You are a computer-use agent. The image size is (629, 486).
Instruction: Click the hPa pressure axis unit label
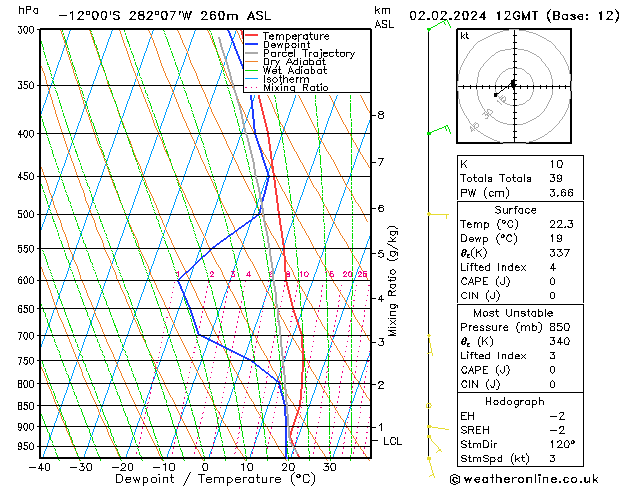(28, 11)
